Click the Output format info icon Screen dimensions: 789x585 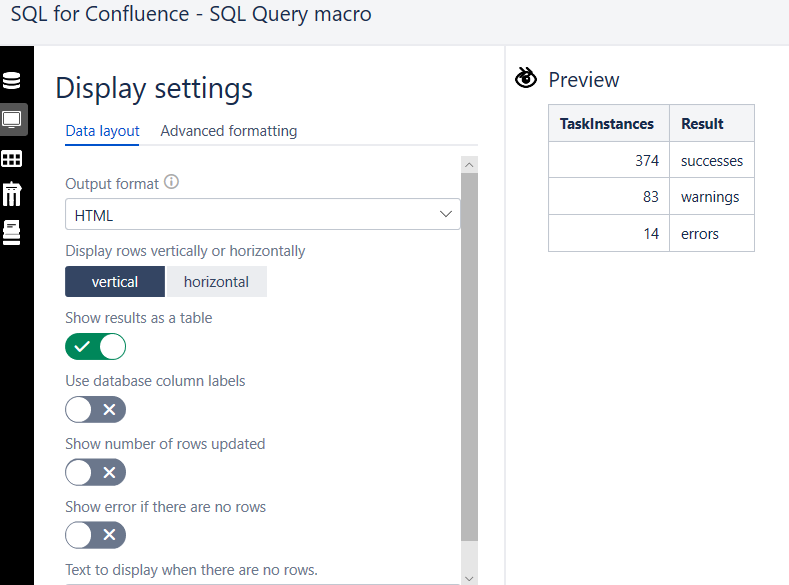172,182
